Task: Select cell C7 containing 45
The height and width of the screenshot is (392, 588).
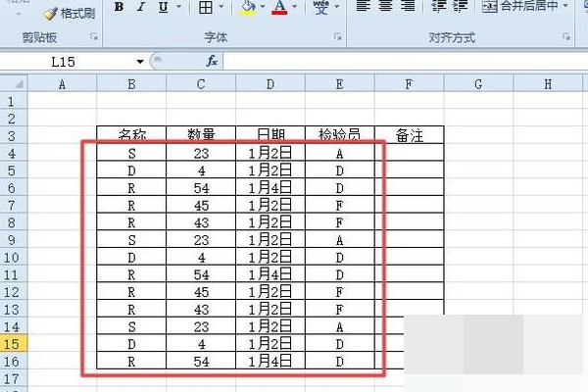Action: pos(201,205)
